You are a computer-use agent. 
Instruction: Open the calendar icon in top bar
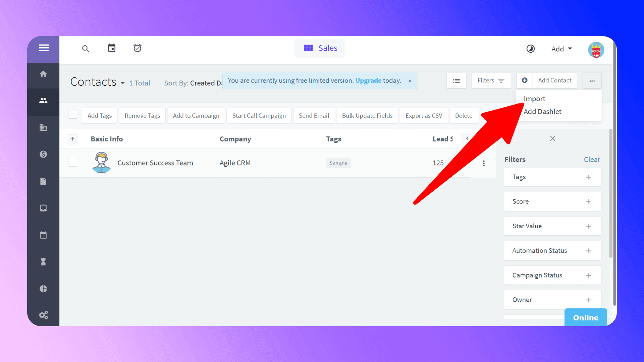(111, 48)
